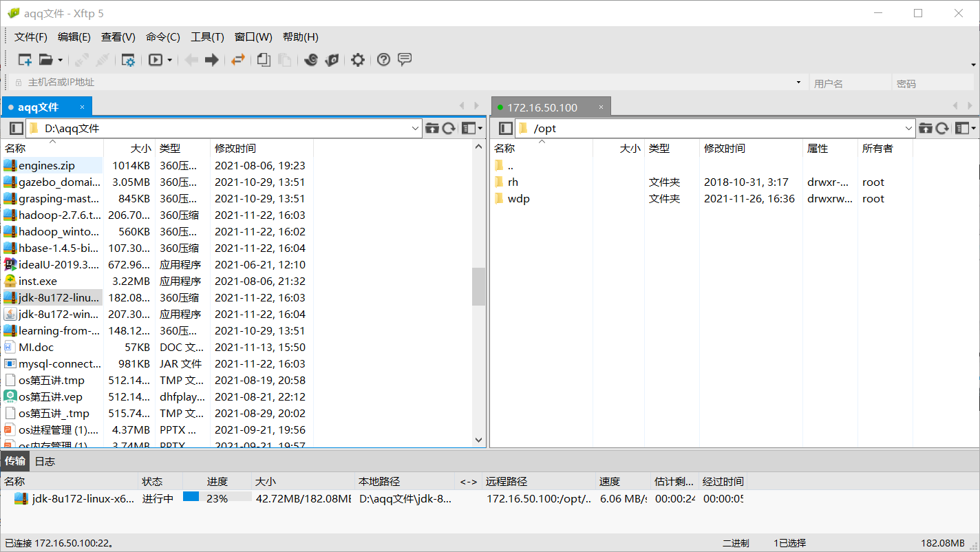
Task: Refresh the local pane file list
Action: (x=449, y=128)
